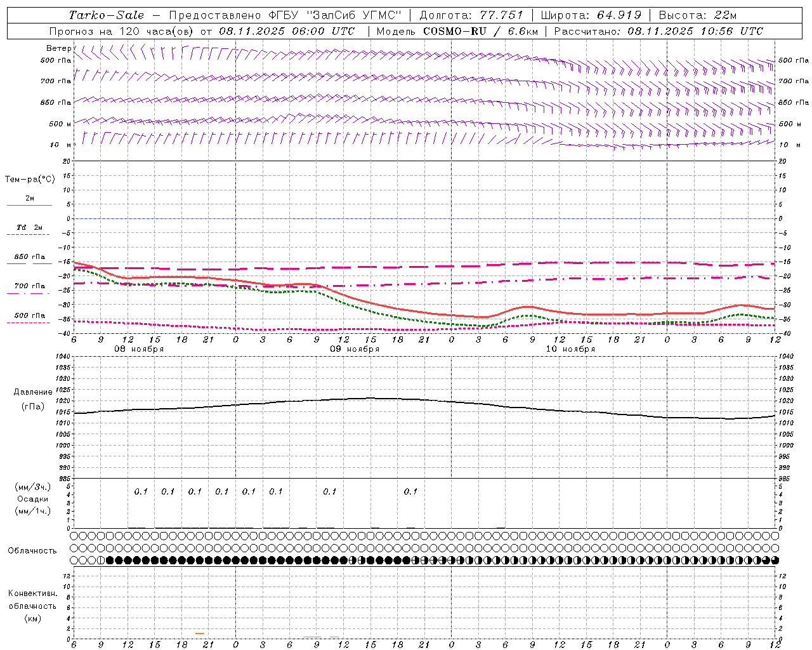Click the forecast start time 08.11.2025 06:00 UTC
The width and height of the screenshot is (812, 650).
point(287,31)
